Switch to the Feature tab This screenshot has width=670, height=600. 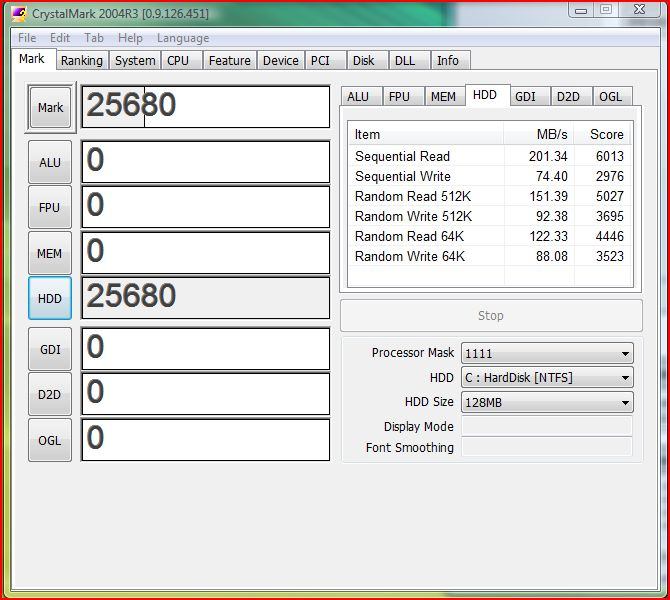230,60
